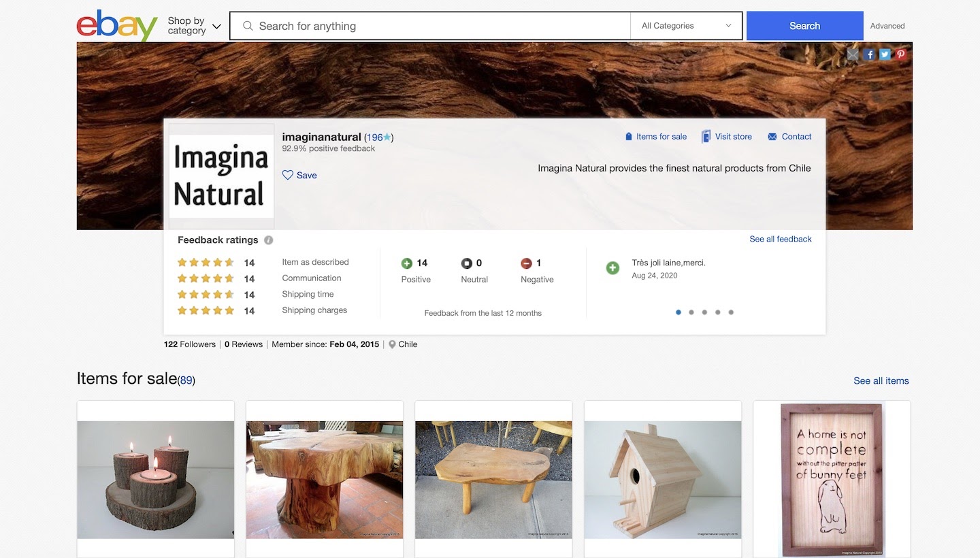Image resolution: width=980 pixels, height=558 pixels.
Task: Click the blue star next to 196
Action: point(387,137)
